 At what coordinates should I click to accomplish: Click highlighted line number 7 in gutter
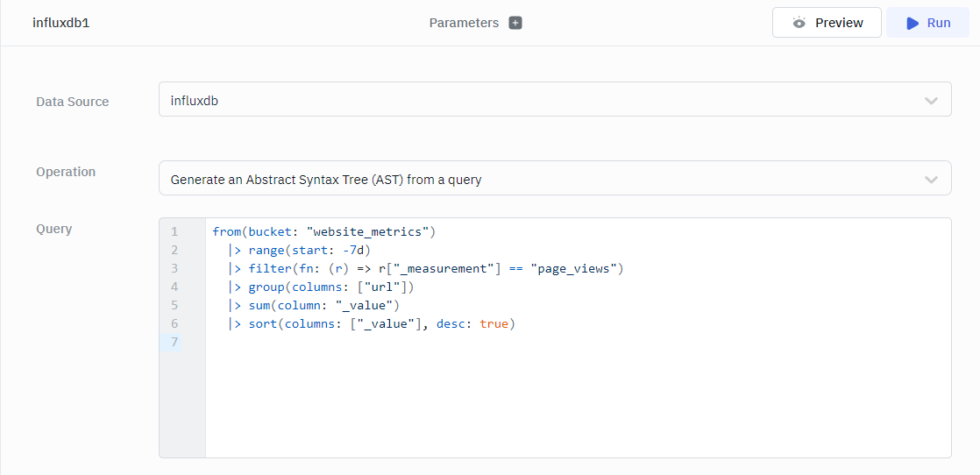(174, 342)
